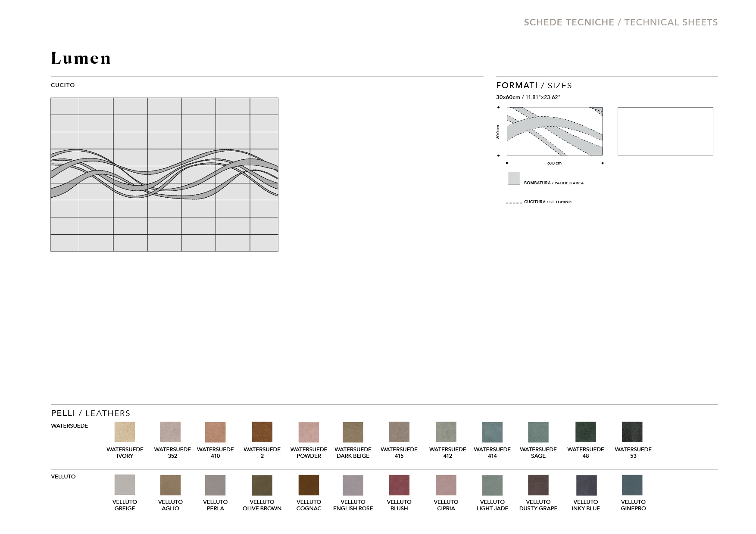The height and width of the screenshot is (534, 756).
Task: Choose the Watersuede Powder color swatch
Action: click(309, 432)
